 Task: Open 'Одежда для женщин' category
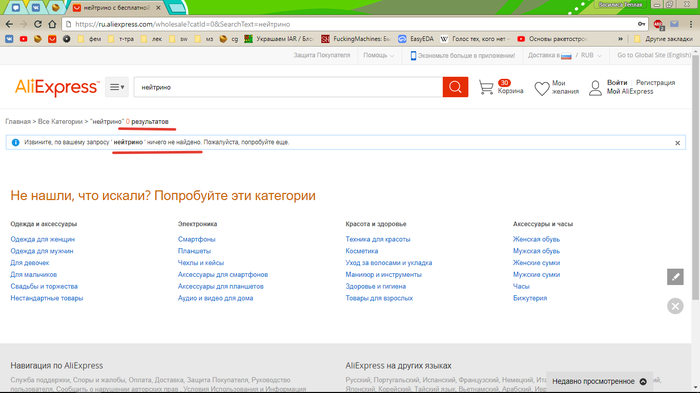42,239
